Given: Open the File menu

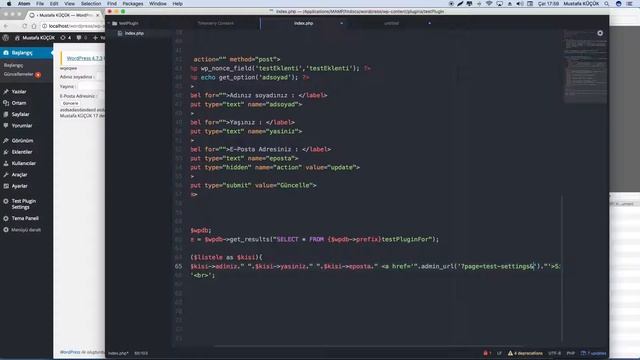Looking at the screenshot, I should [x=40, y=4].
